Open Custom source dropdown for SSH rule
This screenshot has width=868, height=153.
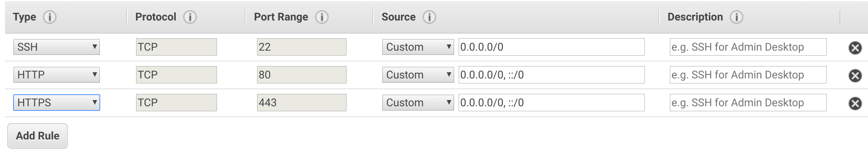coord(418,47)
